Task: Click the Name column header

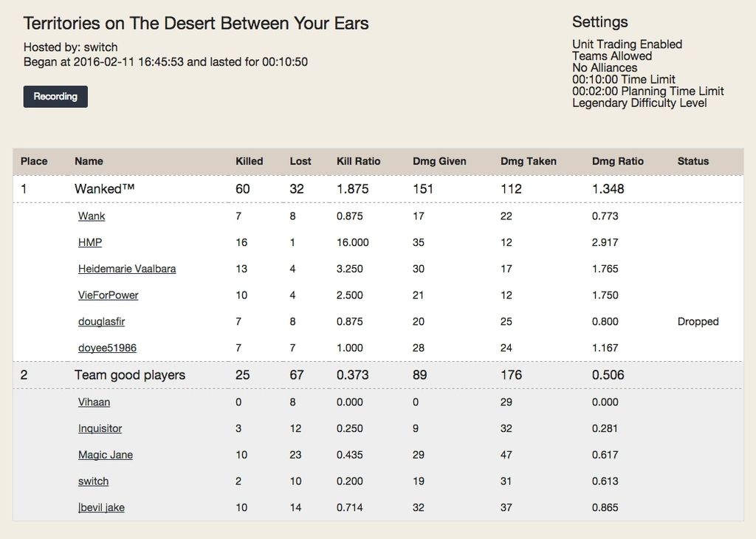Action: 89,162
